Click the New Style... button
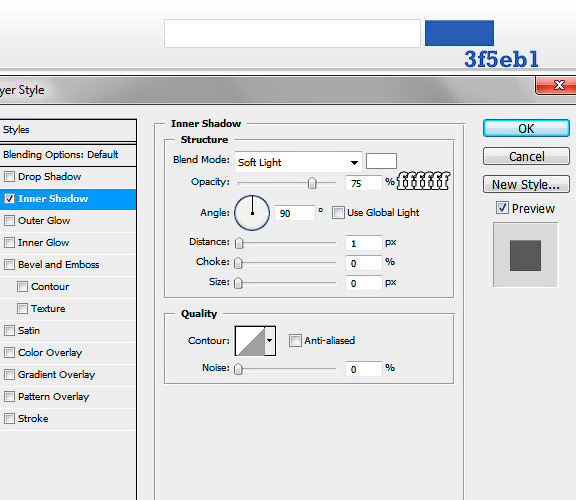The width and height of the screenshot is (576, 500). coord(526,184)
